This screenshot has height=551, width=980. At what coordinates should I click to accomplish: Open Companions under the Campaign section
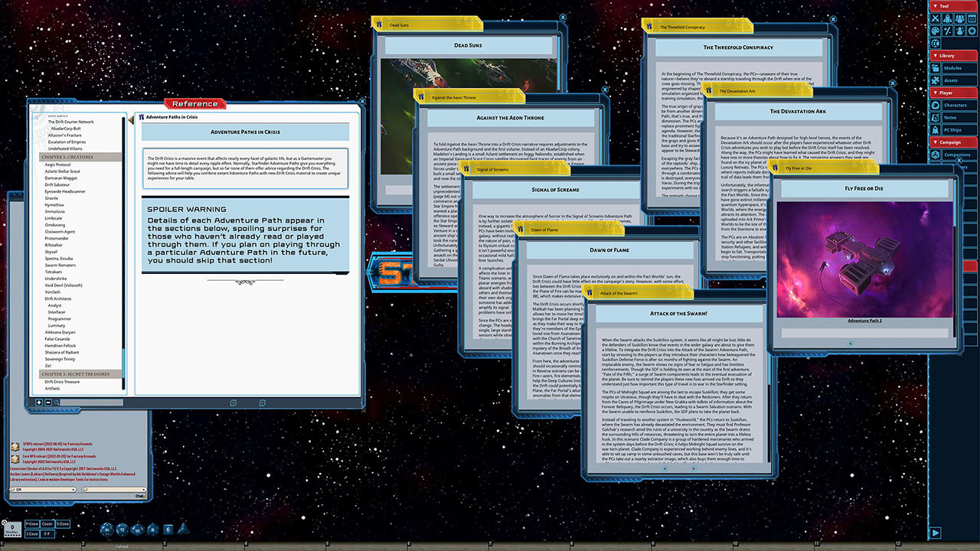pos(959,155)
